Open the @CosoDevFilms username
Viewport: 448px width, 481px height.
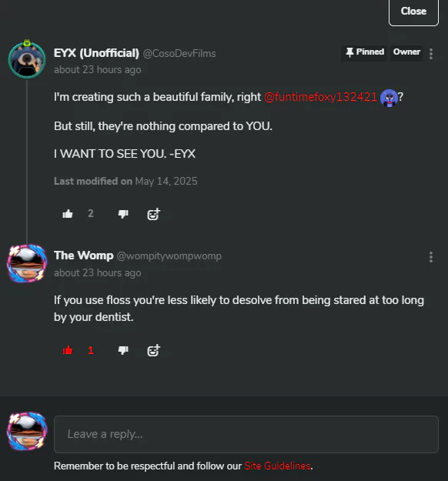(x=179, y=53)
